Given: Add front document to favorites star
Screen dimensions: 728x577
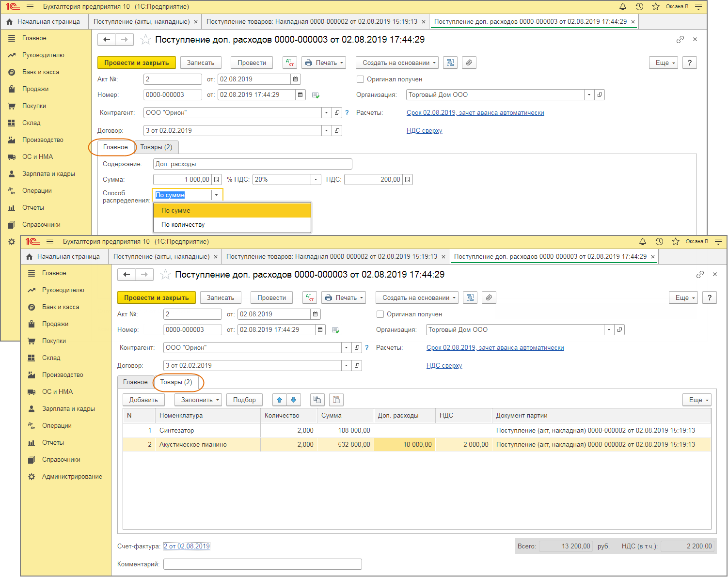Looking at the screenshot, I should tap(165, 275).
